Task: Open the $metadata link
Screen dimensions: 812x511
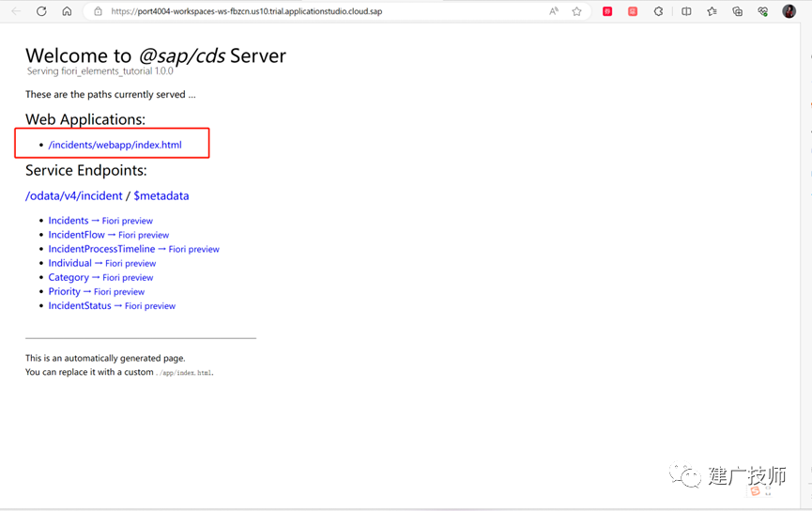Action: pyautogui.click(x=161, y=196)
